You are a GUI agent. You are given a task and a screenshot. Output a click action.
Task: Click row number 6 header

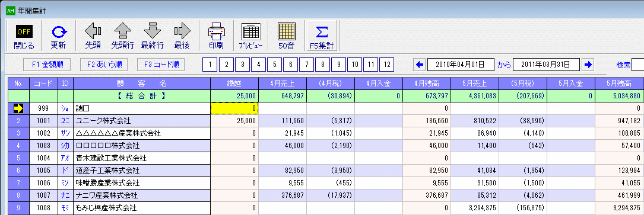(18, 171)
